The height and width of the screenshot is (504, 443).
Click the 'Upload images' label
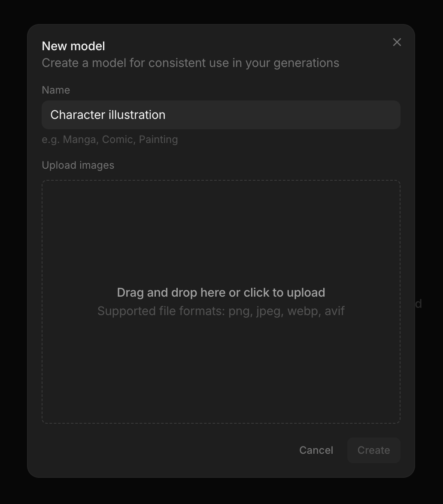click(x=78, y=165)
